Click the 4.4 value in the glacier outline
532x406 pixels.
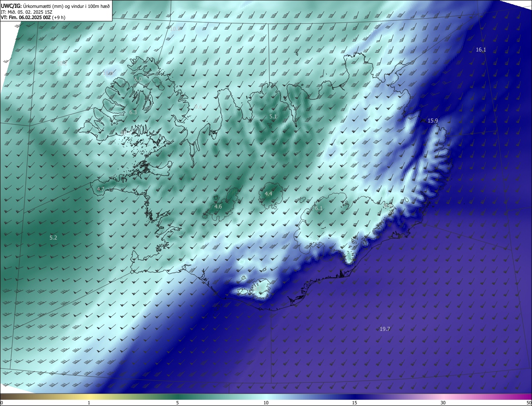[268, 194]
